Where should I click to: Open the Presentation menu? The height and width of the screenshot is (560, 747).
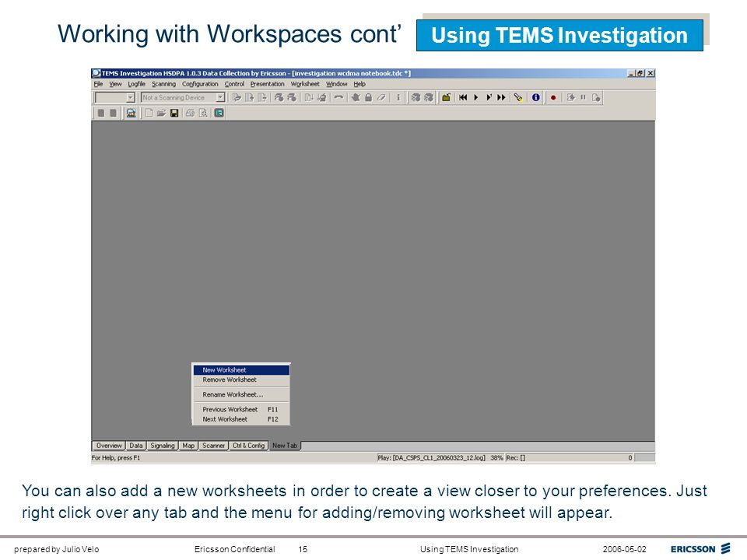(x=267, y=84)
